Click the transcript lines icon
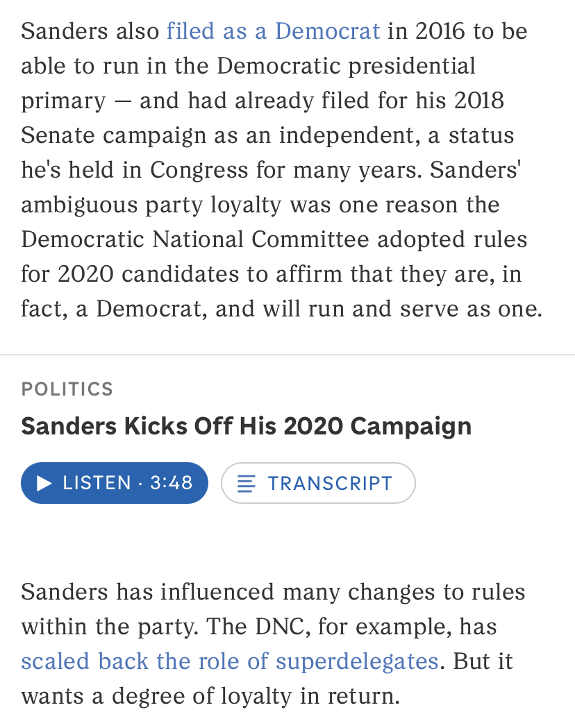 tap(246, 483)
